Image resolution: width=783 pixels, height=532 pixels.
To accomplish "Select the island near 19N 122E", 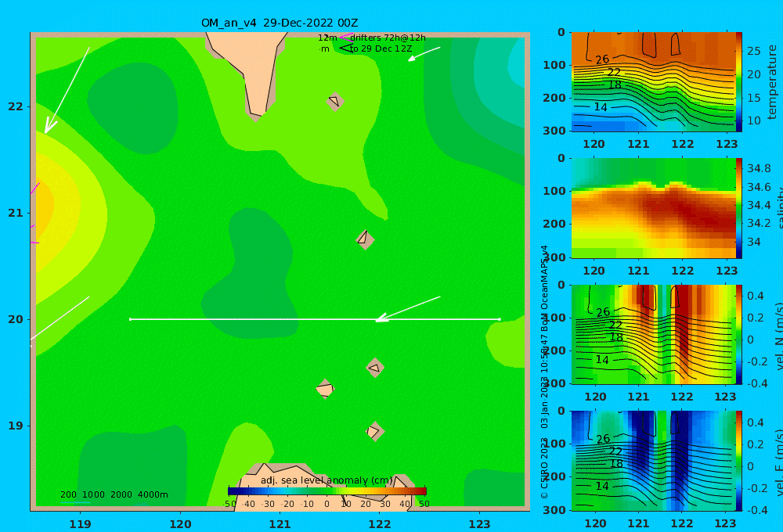I will point(374,431).
